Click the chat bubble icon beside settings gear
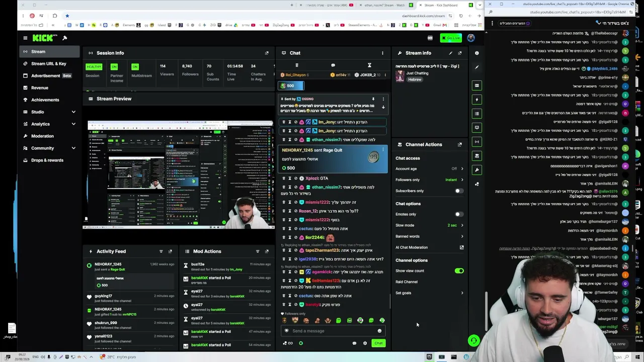 [354, 343]
